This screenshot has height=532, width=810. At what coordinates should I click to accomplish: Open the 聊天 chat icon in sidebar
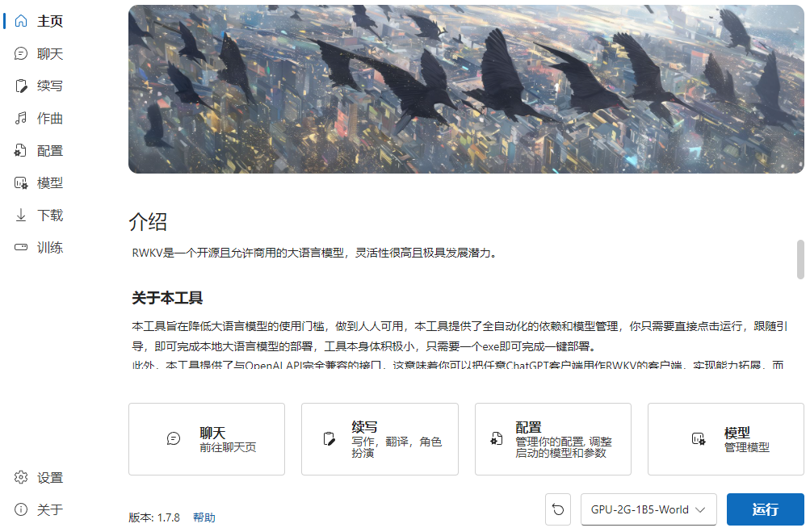[x=21, y=53]
